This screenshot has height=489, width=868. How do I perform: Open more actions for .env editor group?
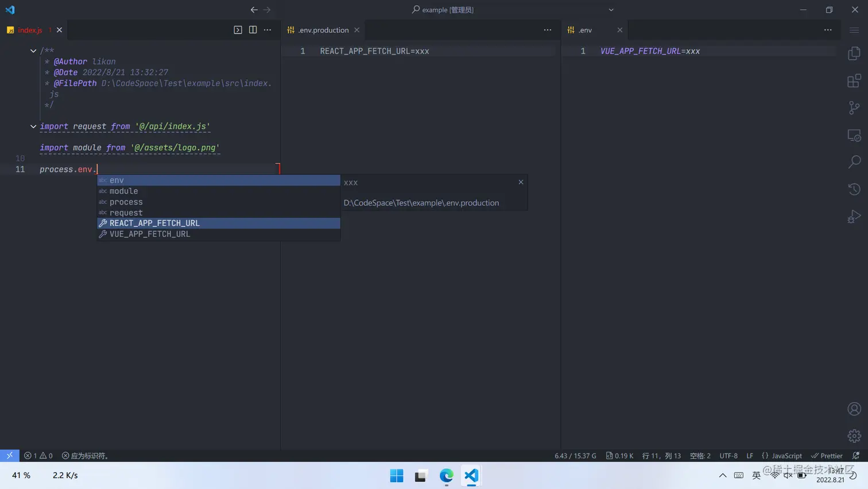click(828, 30)
